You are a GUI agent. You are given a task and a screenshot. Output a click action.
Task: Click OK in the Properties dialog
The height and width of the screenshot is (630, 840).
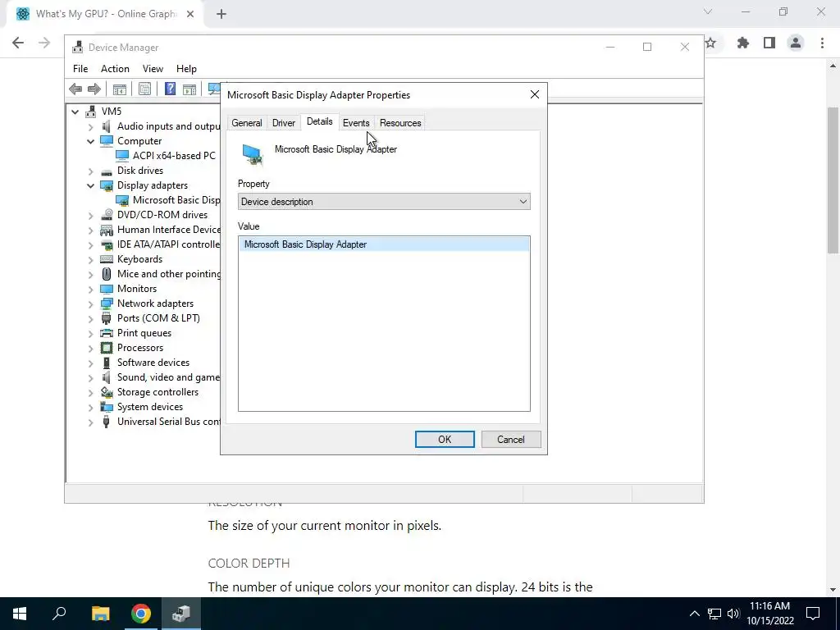(x=445, y=440)
